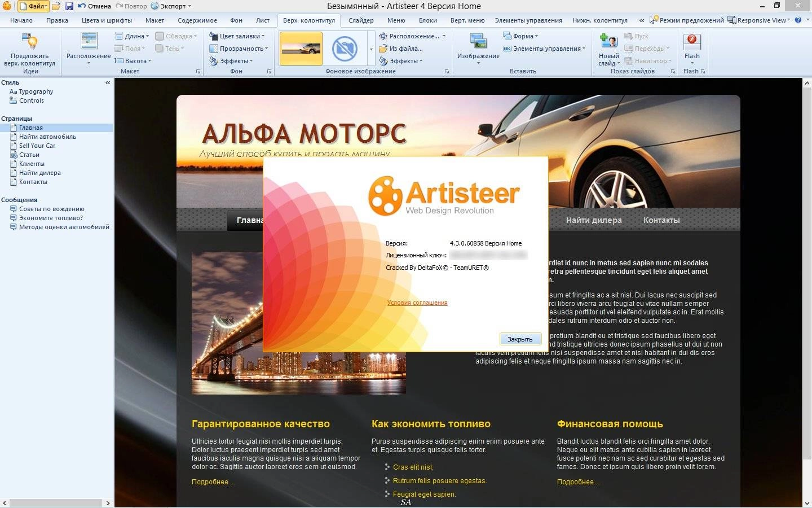Click the Условия соглашения link in dialog

click(x=417, y=303)
